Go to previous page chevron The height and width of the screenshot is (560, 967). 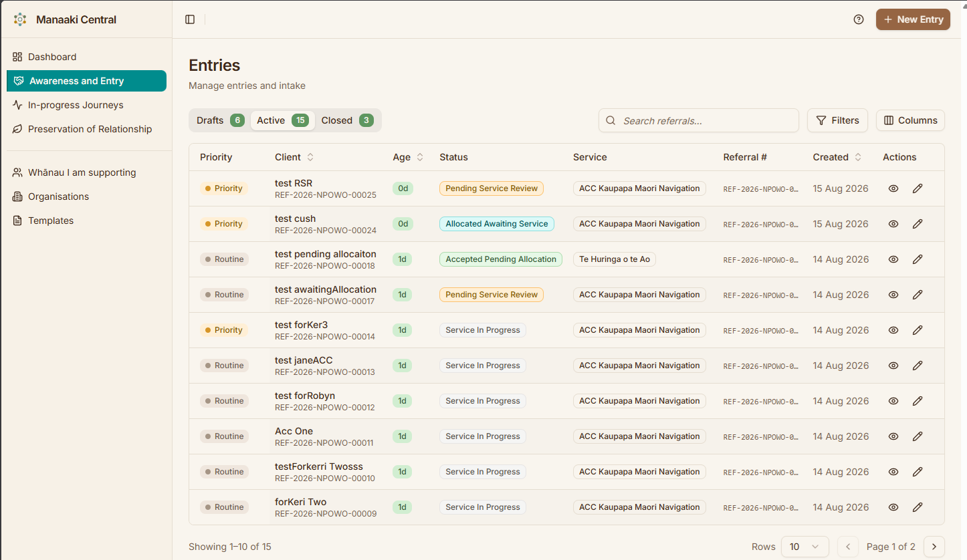pyautogui.click(x=848, y=547)
